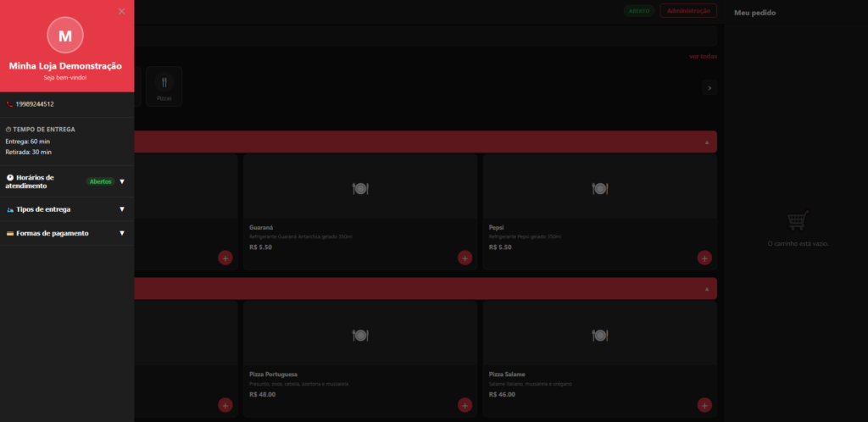Click the empty shopping cart icon

click(x=797, y=220)
